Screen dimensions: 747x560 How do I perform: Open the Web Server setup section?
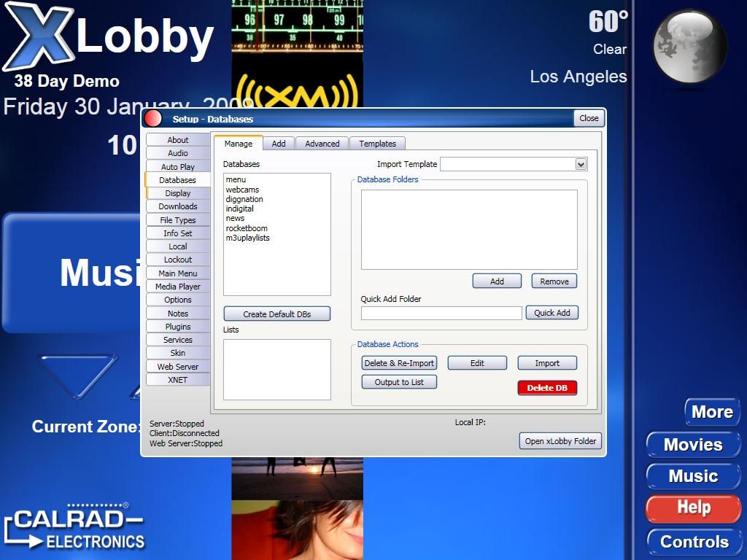pyautogui.click(x=178, y=367)
